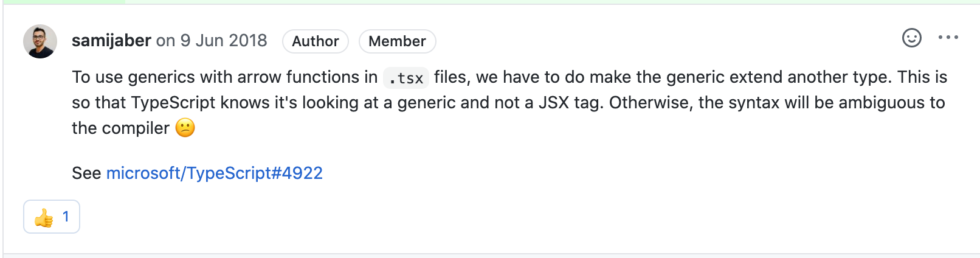Open the microsoft/TypeScript#4922 issue link
Viewport: 980px width, 258px height.
[214, 173]
